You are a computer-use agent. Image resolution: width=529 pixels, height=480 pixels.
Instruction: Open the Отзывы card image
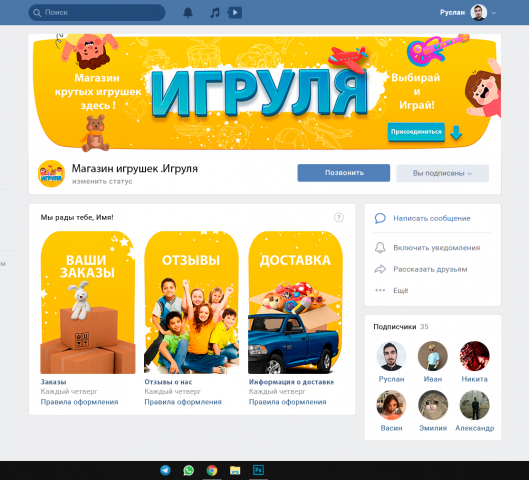[x=191, y=302]
